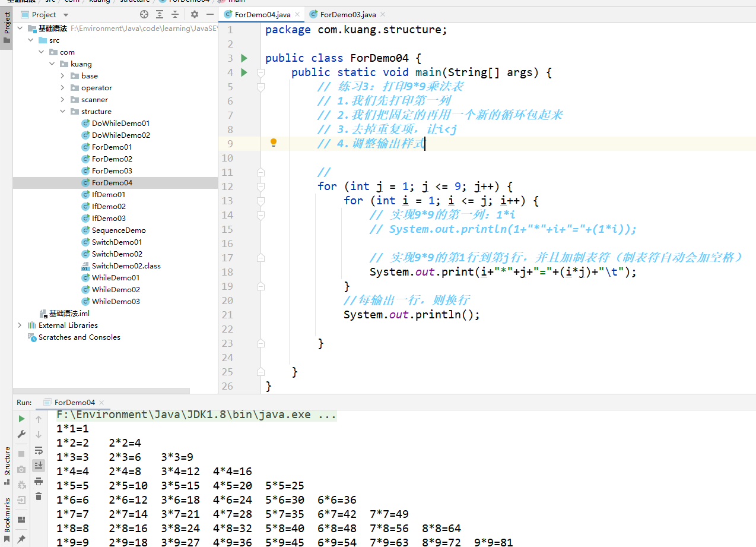Click the Exit arrow icon in Run toolbar
Image resolution: width=756 pixels, height=547 pixels.
click(22, 500)
